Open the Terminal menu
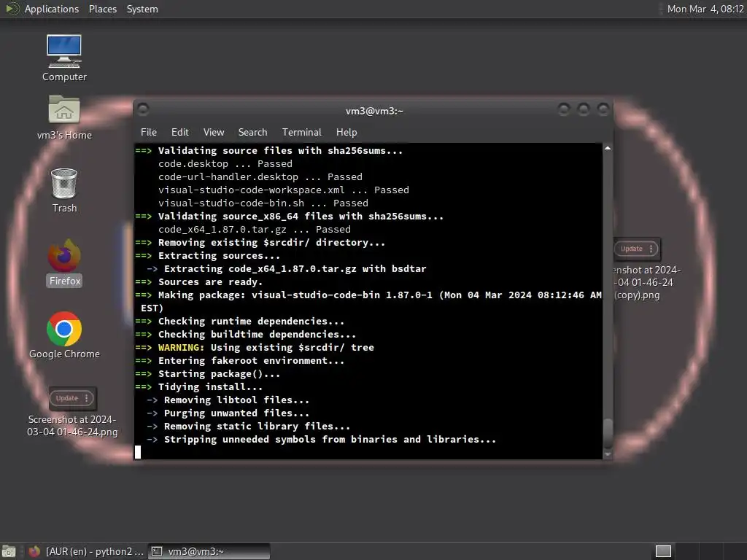This screenshot has width=747, height=560. [x=301, y=133]
